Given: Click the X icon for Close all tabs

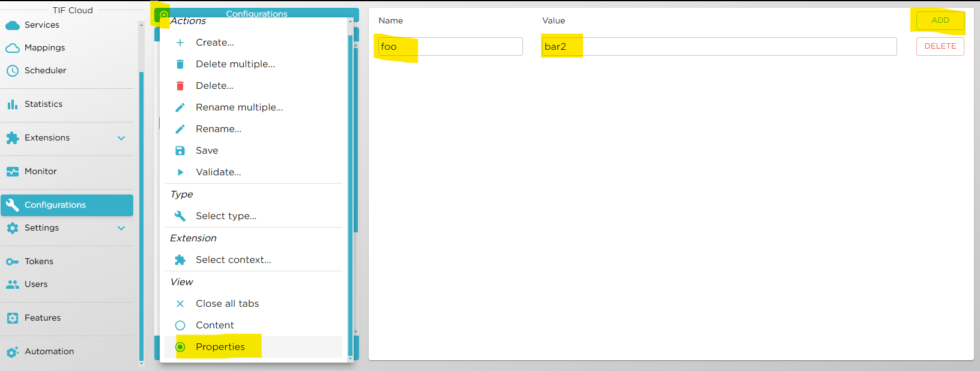Looking at the screenshot, I should 180,304.
